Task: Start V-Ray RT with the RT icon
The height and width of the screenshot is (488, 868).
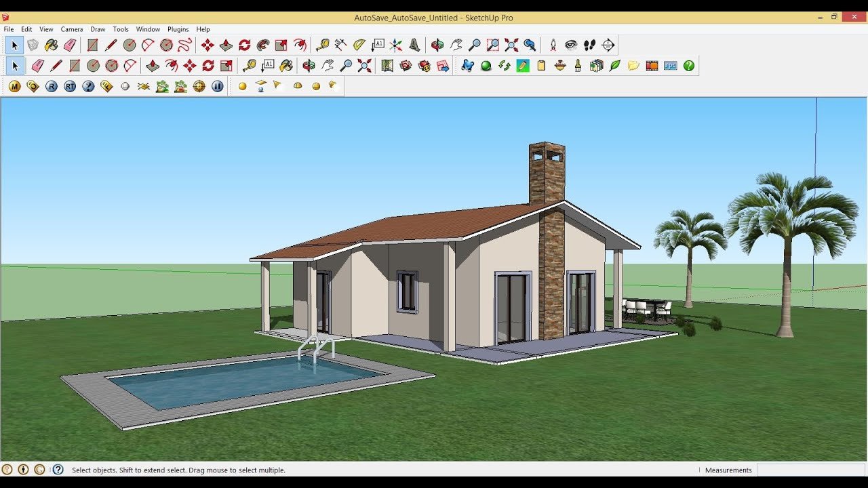Action: point(70,86)
